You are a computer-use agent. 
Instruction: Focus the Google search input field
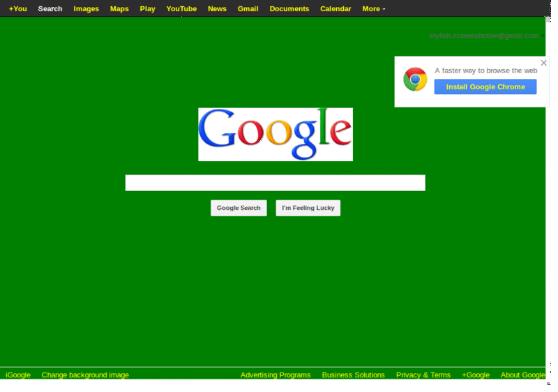tap(275, 183)
